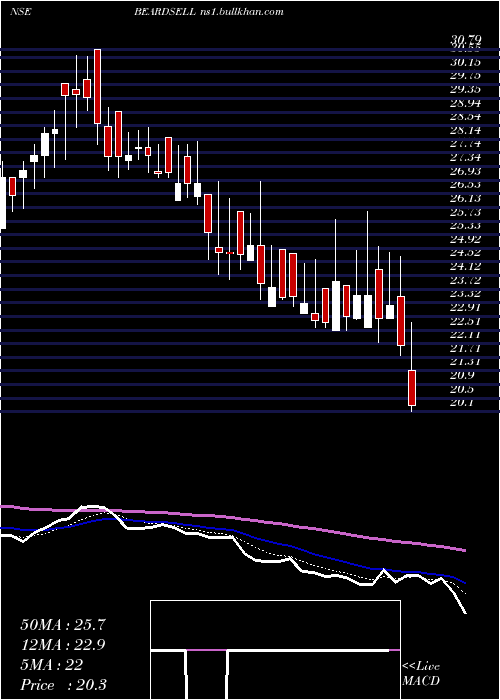Select the 26.93 price axis label
The width and height of the screenshot is (500, 700).
[x=466, y=171]
